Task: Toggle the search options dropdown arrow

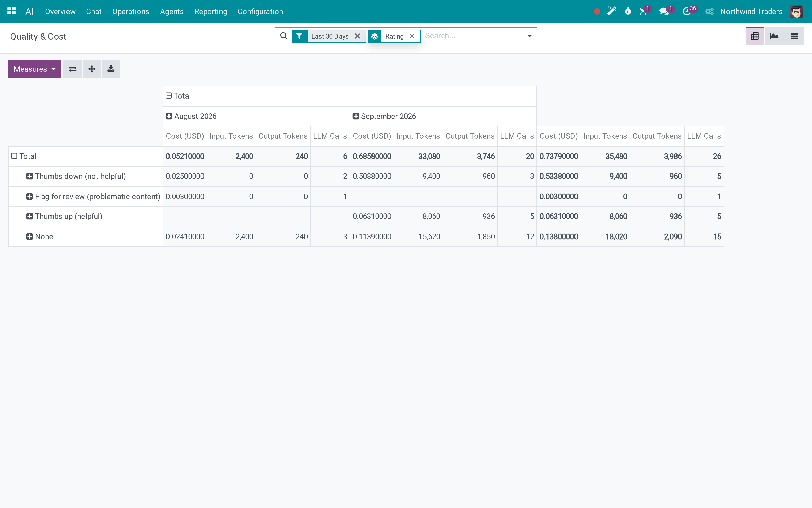Action: (x=529, y=36)
